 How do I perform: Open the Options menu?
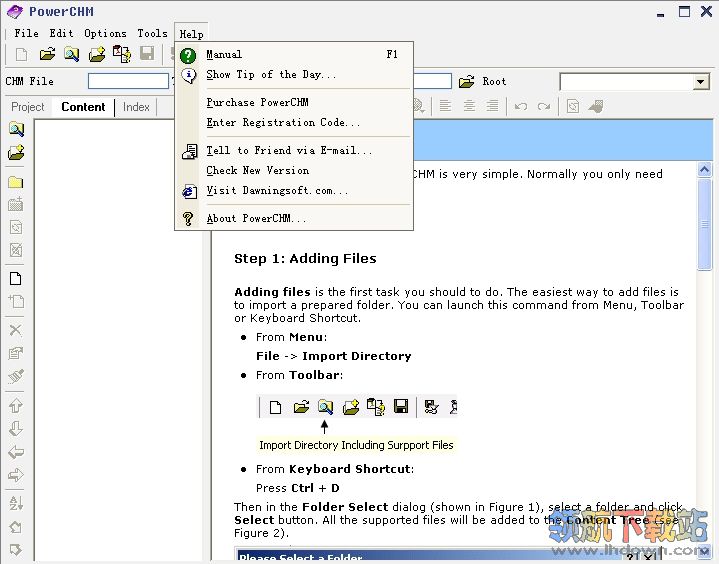(105, 33)
